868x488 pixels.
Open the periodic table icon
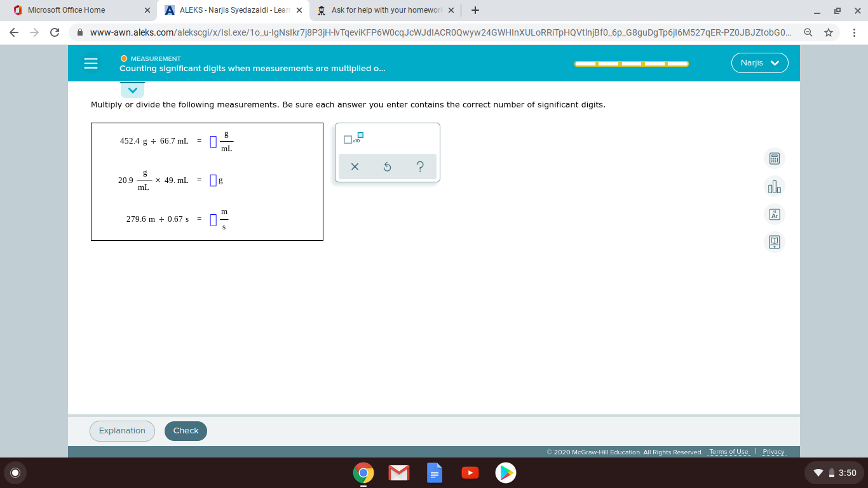point(774,215)
